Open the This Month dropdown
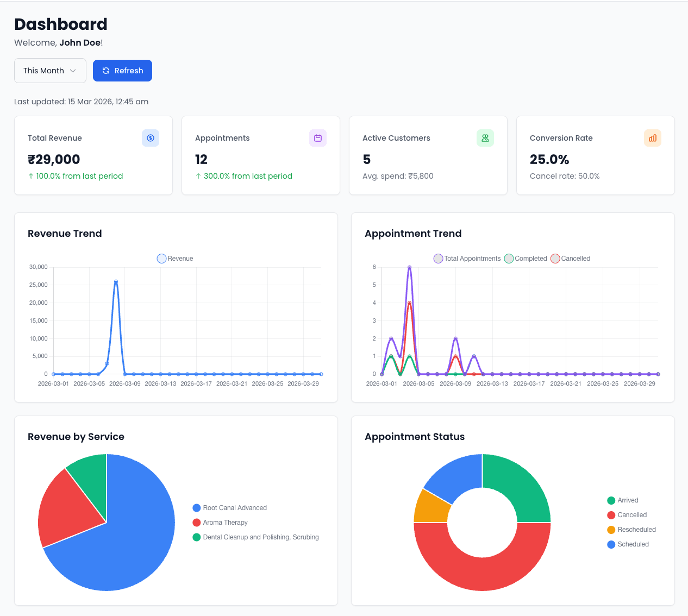This screenshot has height=616, width=688. click(x=50, y=71)
